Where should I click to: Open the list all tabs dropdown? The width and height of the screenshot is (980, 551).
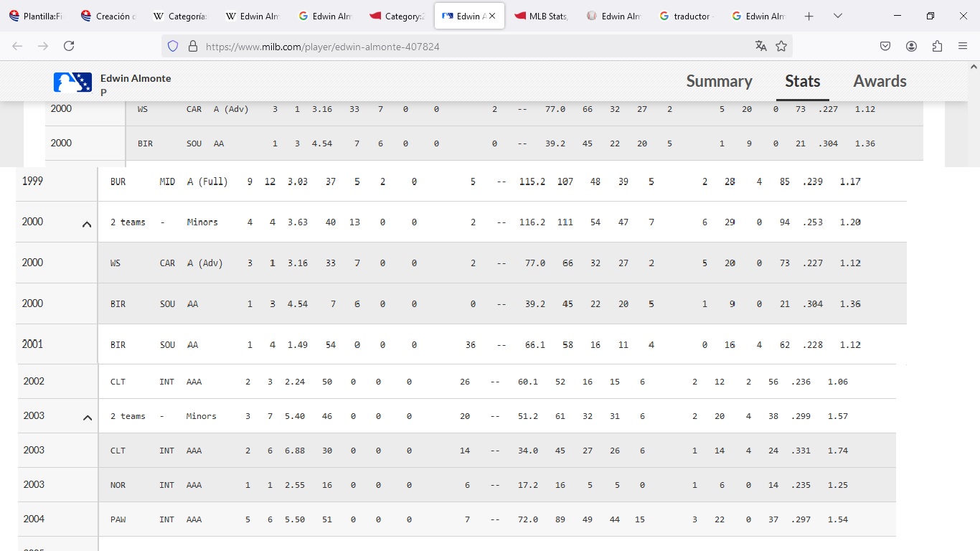click(837, 16)
